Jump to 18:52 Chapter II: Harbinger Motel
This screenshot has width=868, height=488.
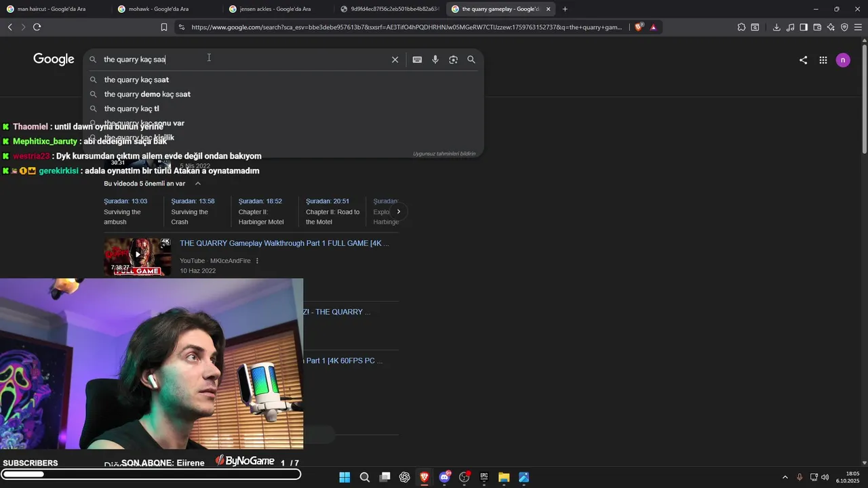tap(264, 211)
